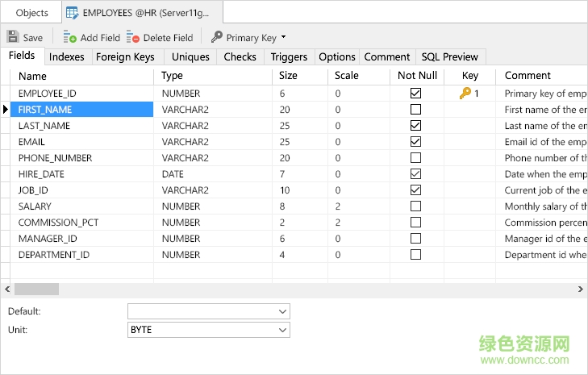The height and width of the screenshot is (375, 588).
Task: Select the DEPARTMENT_ID field name cell
Action: point(53,255)
